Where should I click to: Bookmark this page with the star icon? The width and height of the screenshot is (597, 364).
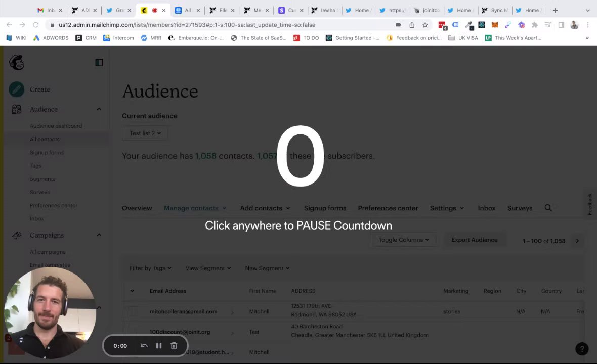425,25
